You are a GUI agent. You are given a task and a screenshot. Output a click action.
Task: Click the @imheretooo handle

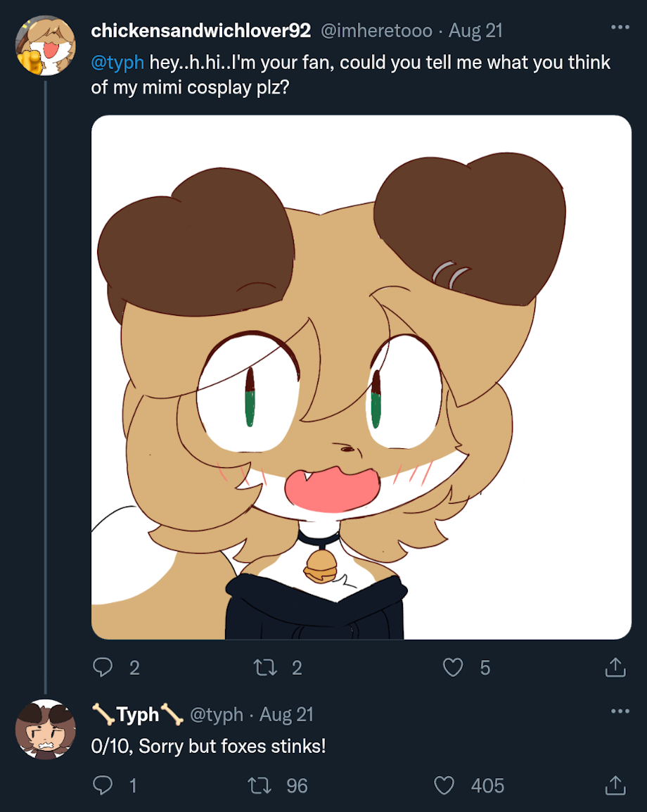pos(376,31)
